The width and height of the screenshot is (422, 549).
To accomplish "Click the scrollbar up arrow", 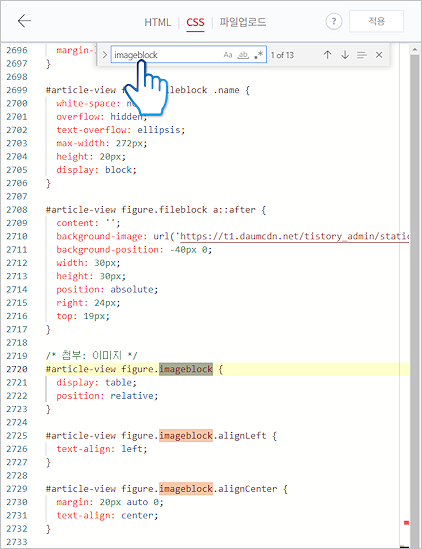I will [x=415, y=50].
